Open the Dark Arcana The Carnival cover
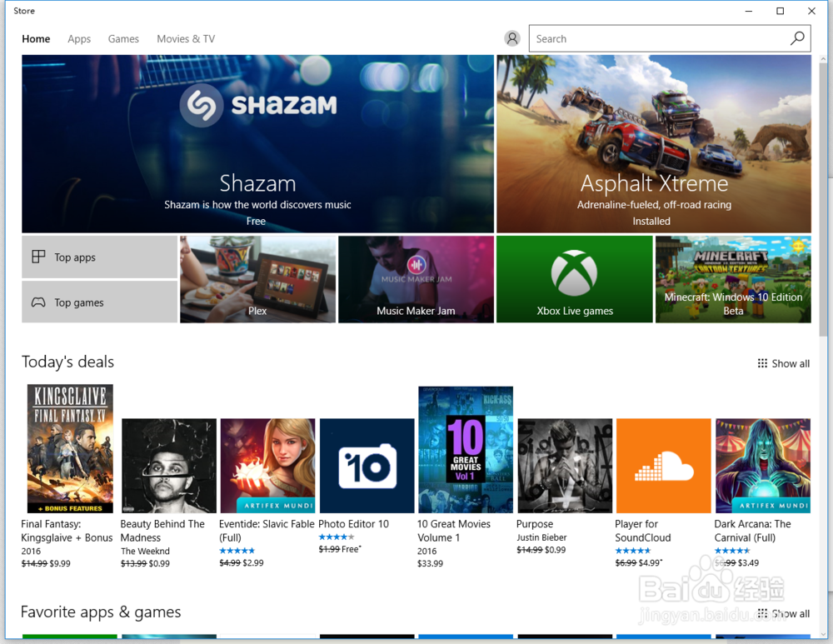The height and width of the screenshot is (644, 833). click(x=763, y=466)
